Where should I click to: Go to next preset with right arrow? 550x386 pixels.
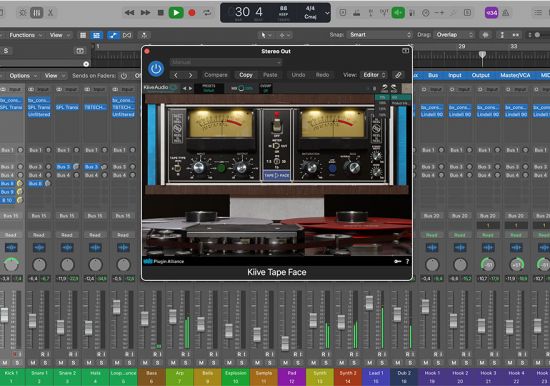[x=190, y=75]
